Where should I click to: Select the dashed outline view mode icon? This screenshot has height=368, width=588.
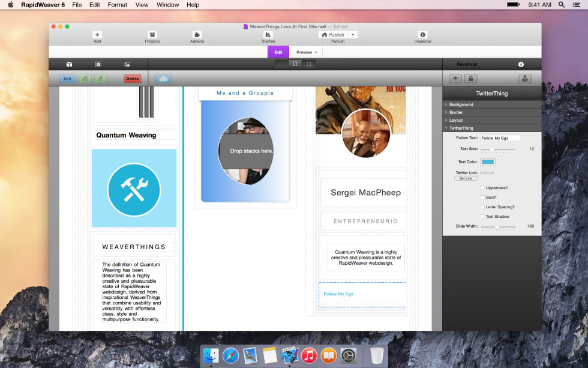(295, 64)
